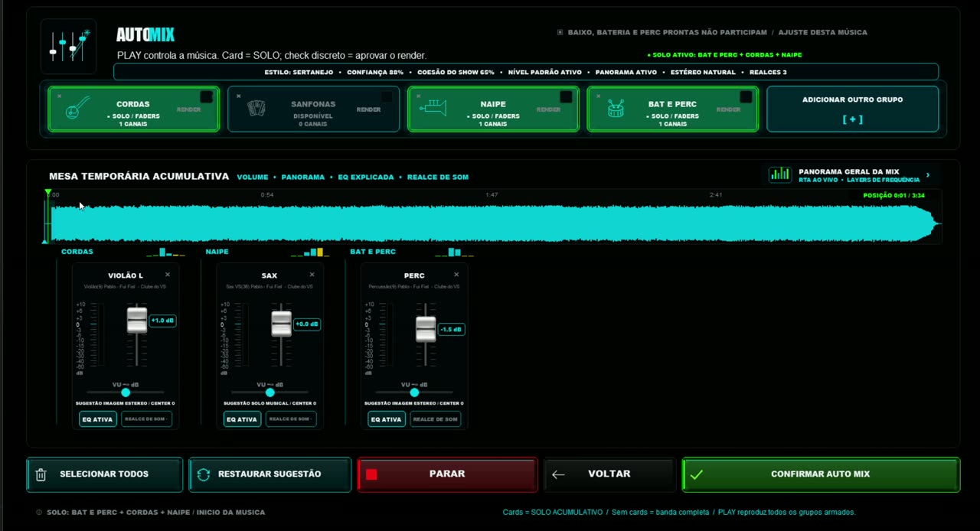Image resolution: width=980 pixels, height=531 pixels.
Task: Toggle EQ Ativa on the Perc channel
Action: 387,419
